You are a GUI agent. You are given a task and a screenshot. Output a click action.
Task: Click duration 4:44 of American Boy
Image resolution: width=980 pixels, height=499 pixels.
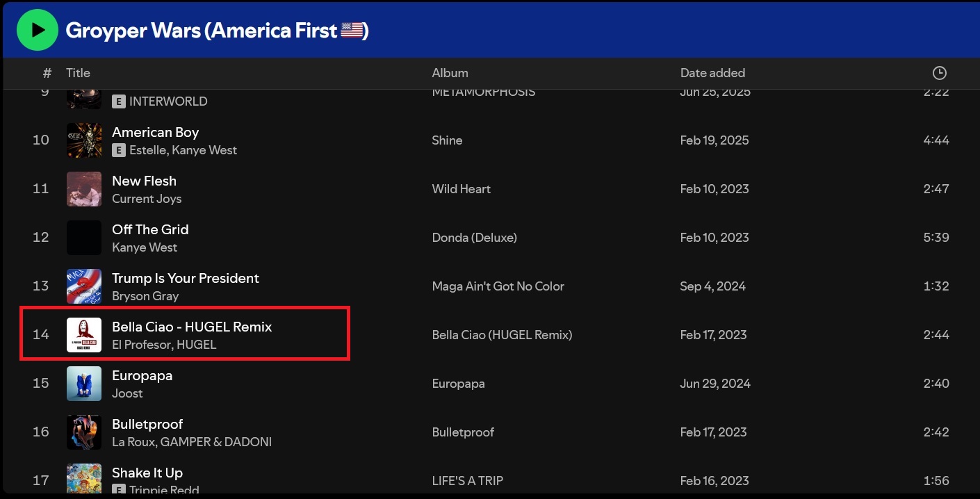pyautogui.click(x=936, y=140)
